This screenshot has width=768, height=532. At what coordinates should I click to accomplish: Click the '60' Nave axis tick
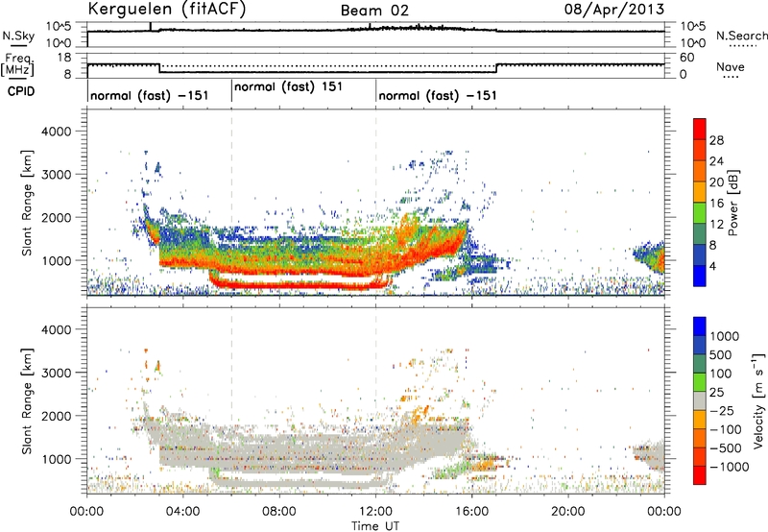click(687, 58)
